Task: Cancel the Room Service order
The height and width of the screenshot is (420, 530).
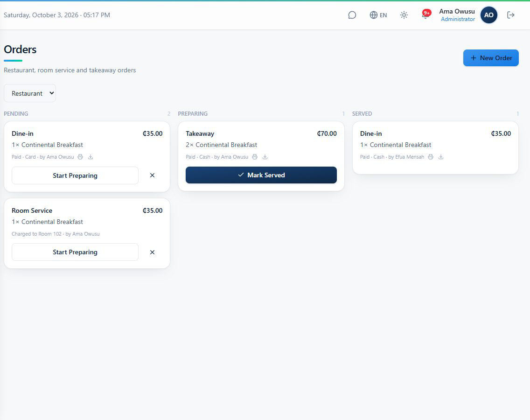Action: pyautogui.click(x=153, y=252)
